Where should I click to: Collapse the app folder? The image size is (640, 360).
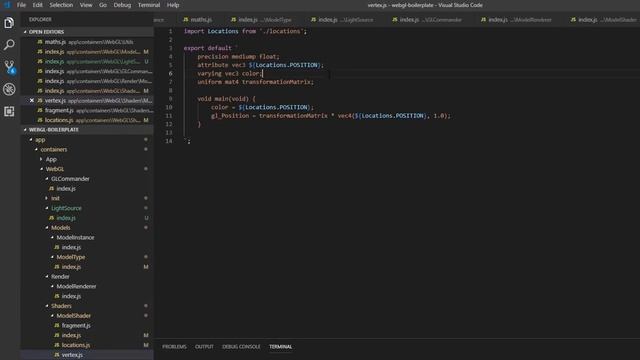31,140
